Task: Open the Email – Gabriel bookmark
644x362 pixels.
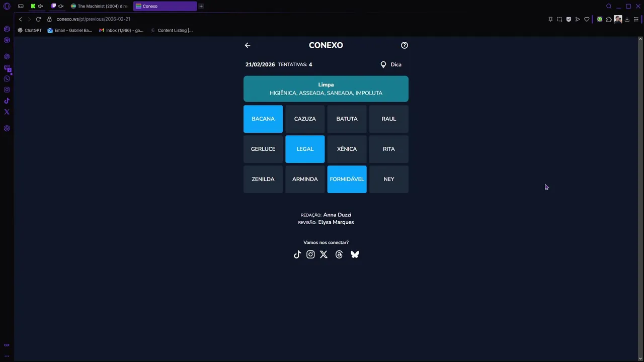Action: tap(70, 30)
